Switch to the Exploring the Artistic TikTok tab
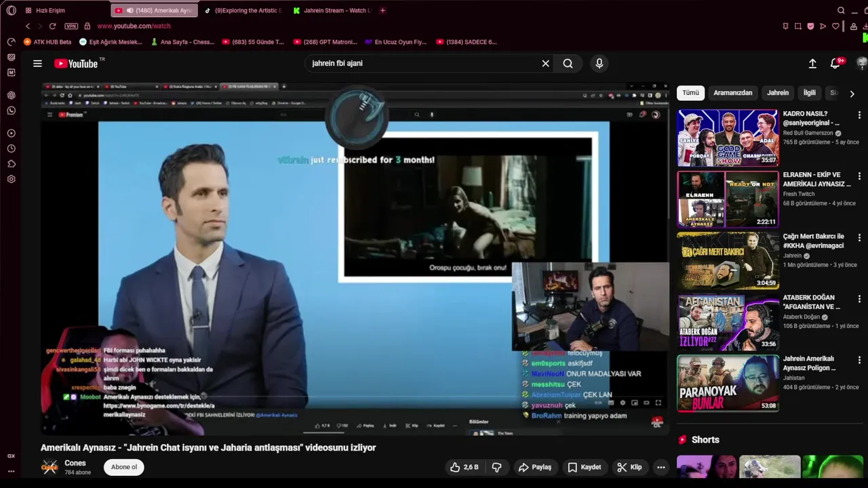The image size is (868, 488). coord(243,10)
